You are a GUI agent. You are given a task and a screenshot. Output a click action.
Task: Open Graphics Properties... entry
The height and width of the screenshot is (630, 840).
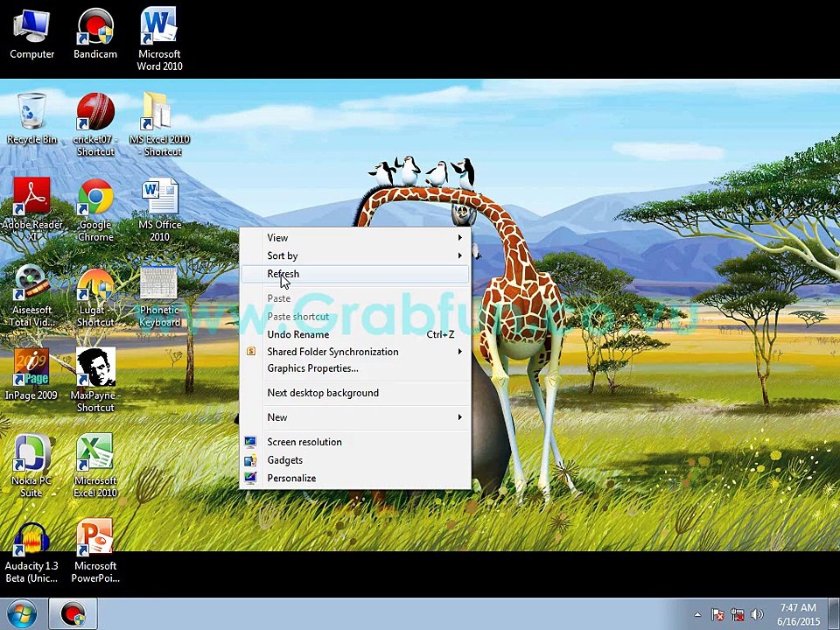tap(355, 368)
